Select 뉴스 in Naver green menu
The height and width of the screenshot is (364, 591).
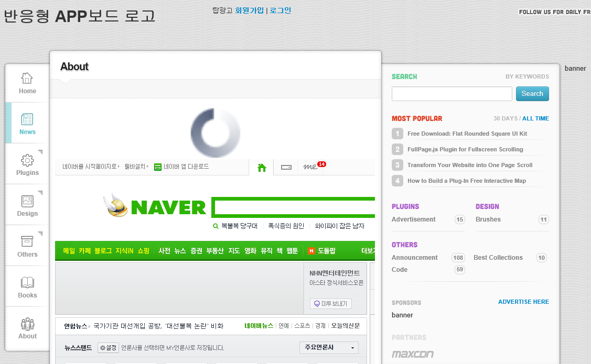[x=180, y=251]
